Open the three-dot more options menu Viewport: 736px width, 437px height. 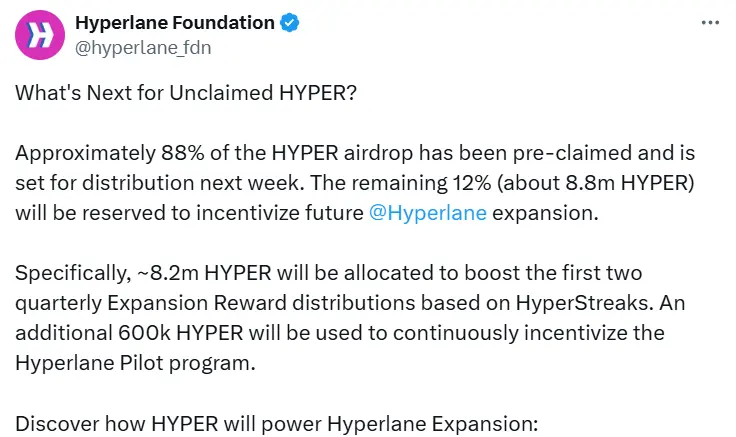(708, 22)
